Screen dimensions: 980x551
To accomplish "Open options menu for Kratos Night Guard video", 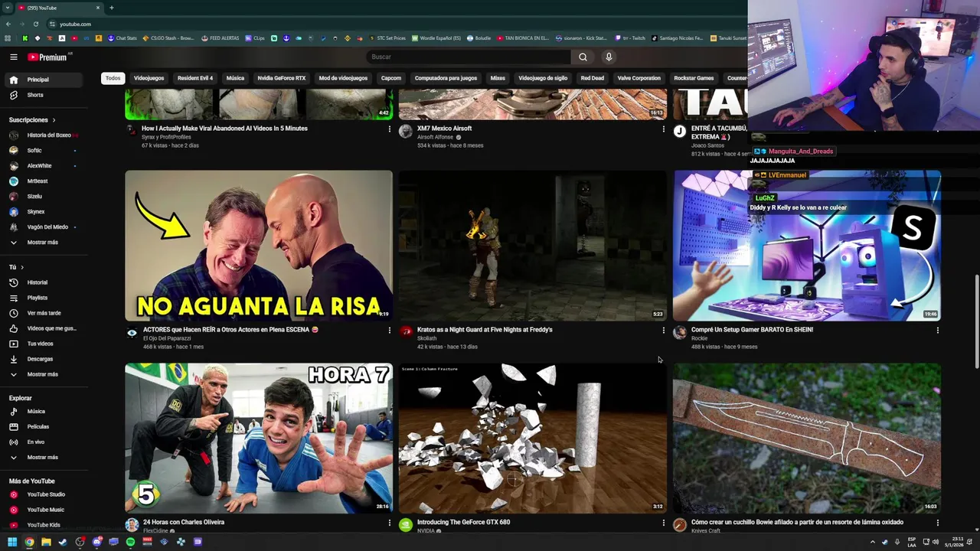I will click(x=663, y=330).
